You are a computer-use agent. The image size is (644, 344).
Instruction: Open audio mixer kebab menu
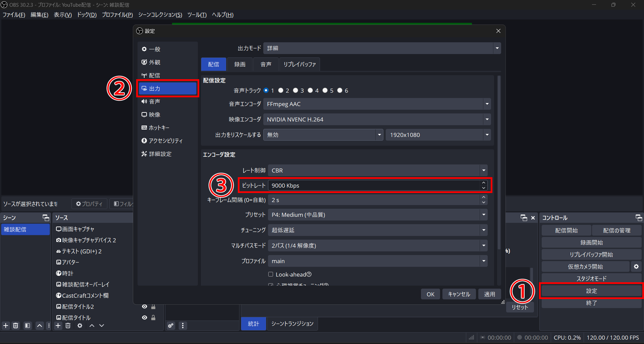point(183,326)
